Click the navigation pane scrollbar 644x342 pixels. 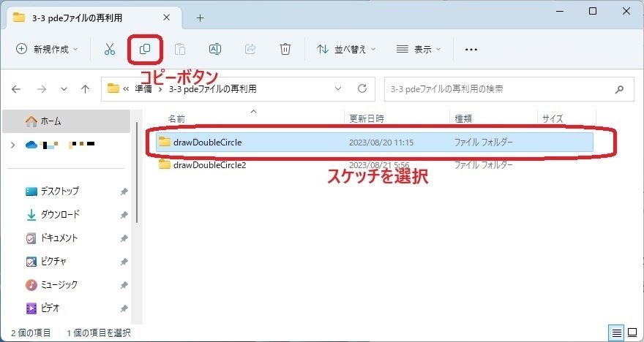pyautogui.click(x=137, y=172)
